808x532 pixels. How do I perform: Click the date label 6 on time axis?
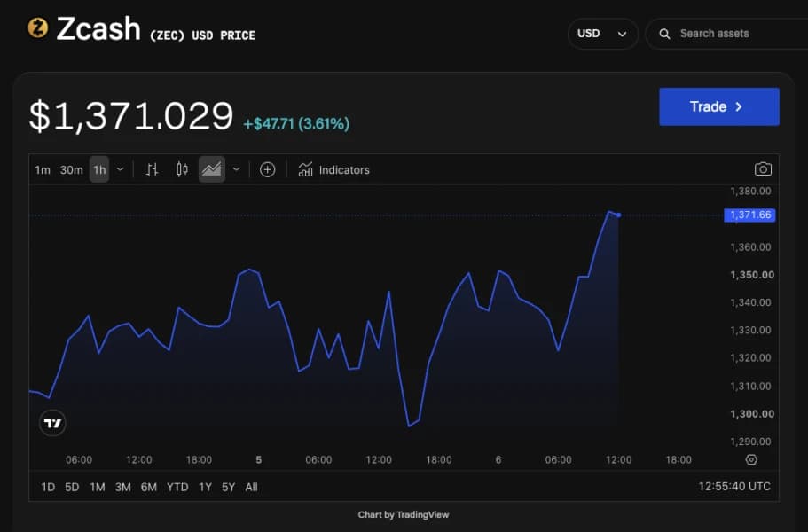(498, 459)
